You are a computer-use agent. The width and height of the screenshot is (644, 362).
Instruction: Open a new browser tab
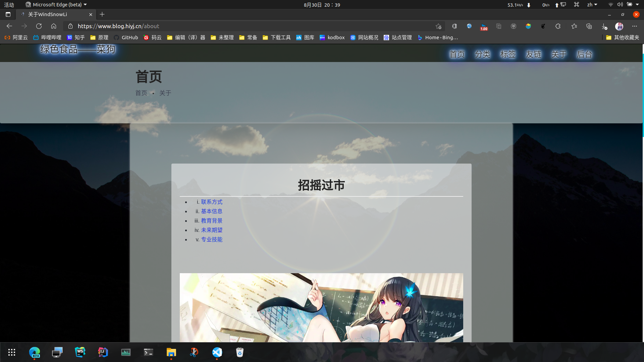click(x=102, y=14)
